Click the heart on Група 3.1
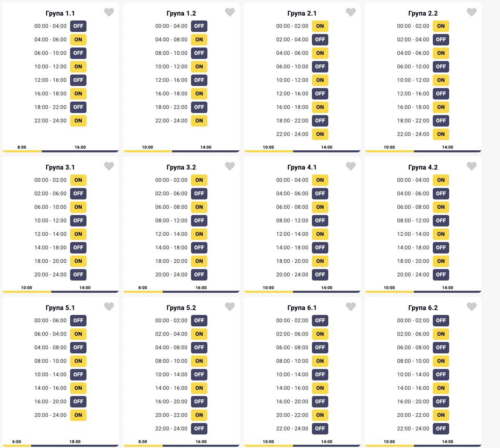 coord(109,166)
